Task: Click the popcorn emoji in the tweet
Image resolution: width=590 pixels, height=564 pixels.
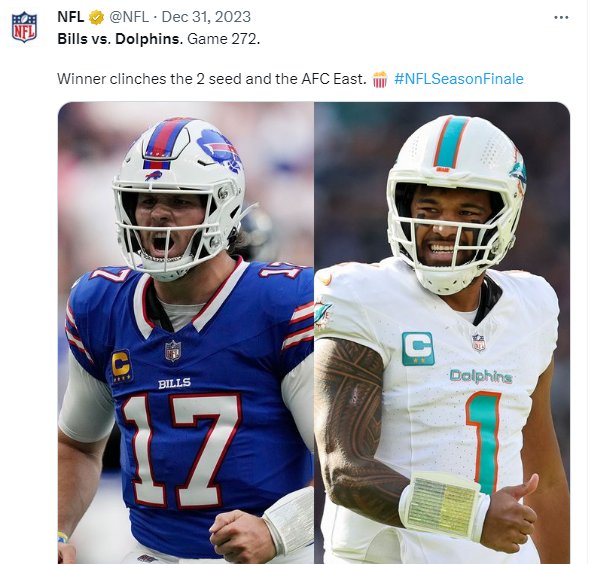Action: point(380,79)
